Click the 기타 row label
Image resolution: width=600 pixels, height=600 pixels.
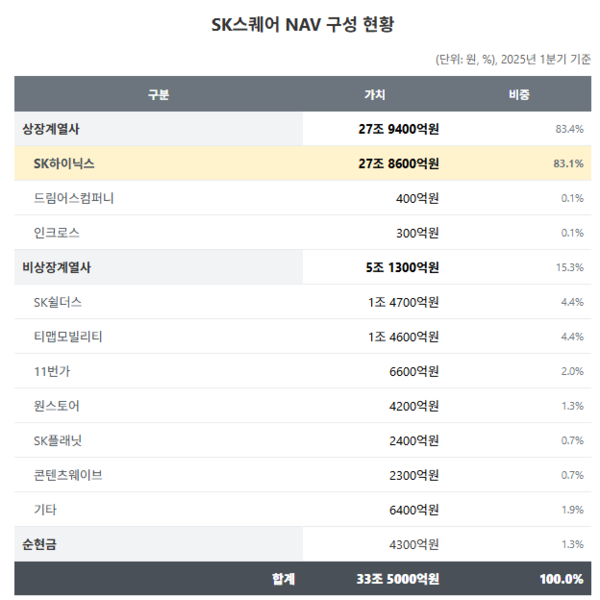(x=45, y=509)
